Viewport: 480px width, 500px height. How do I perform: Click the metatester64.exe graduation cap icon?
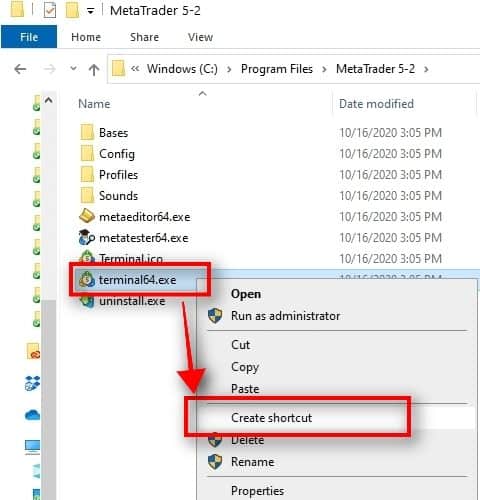pos(87,237)
